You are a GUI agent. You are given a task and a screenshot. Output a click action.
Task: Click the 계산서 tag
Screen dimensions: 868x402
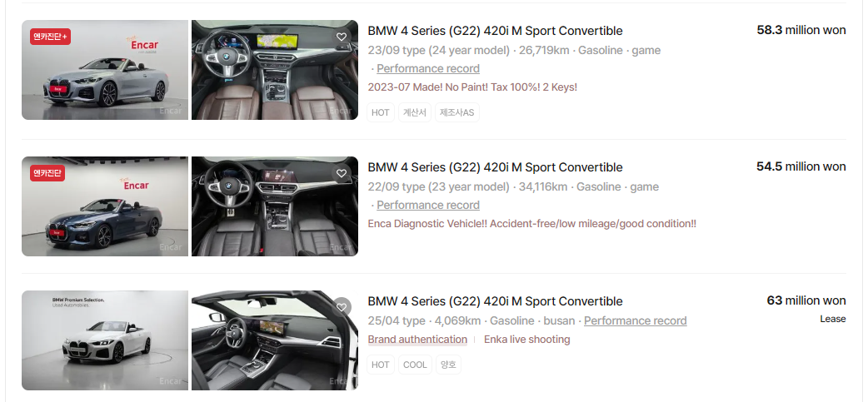[415, 112]
